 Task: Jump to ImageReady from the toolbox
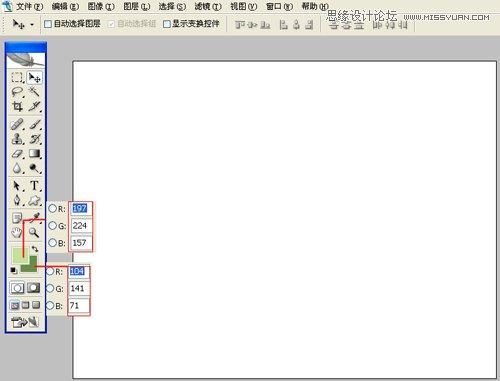pyautogui.click(x=25, y=322)
